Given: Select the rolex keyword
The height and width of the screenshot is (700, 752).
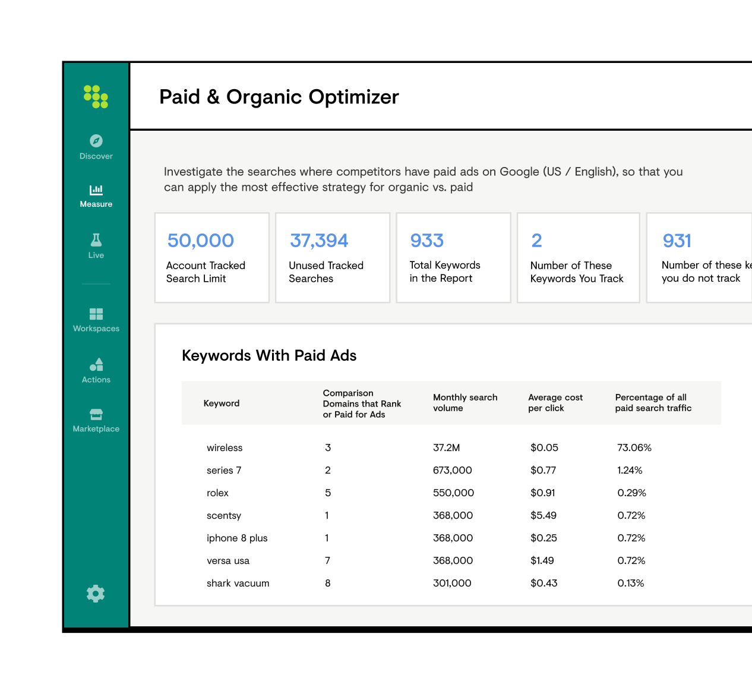Looking at the screenshot, I should 217,493.
